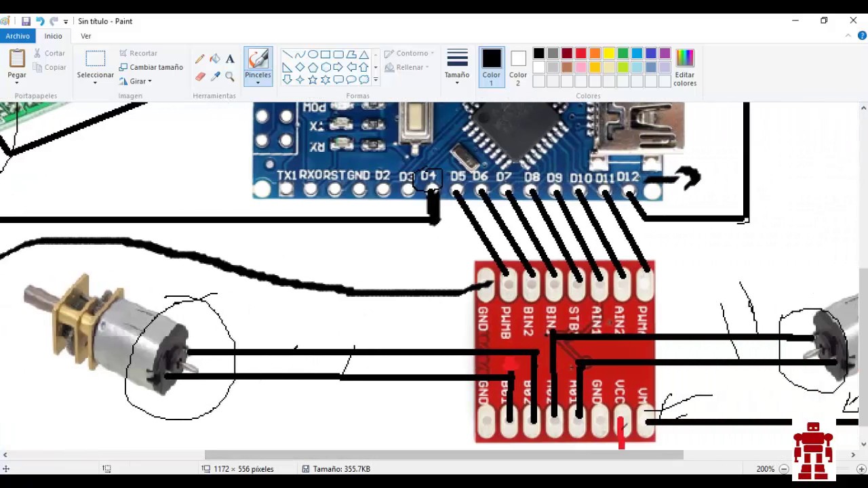Image resolution: width=868 pixels, height=488 pixels.
Task: Choose the Right triangle shape
Action: coord(287,67)
